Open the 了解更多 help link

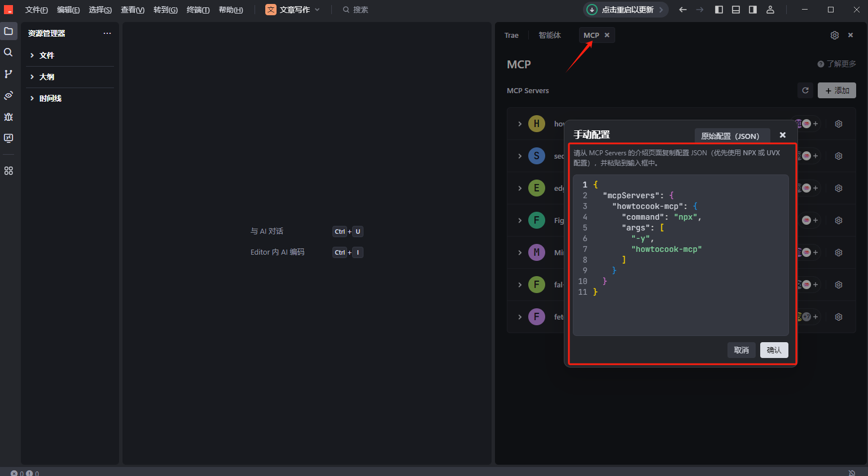click(x=837, y=64)
